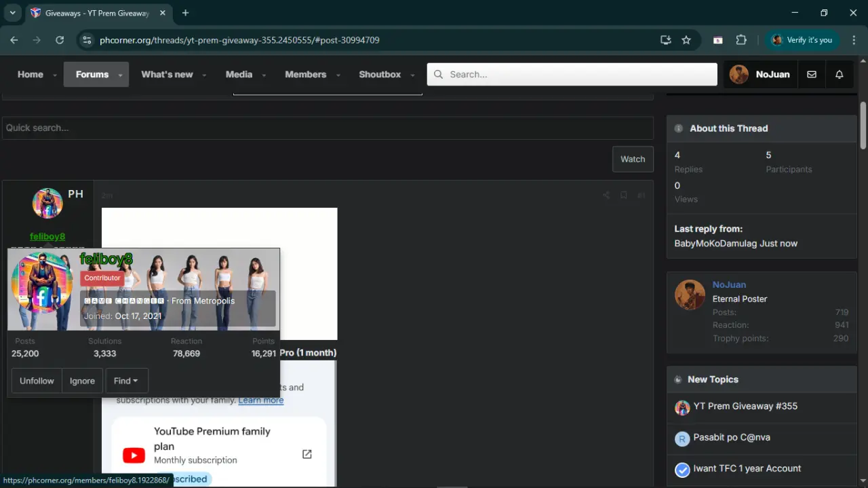Click the Giveaways browser tab title
The image size is (868, 488).
(x=97, y=13)
